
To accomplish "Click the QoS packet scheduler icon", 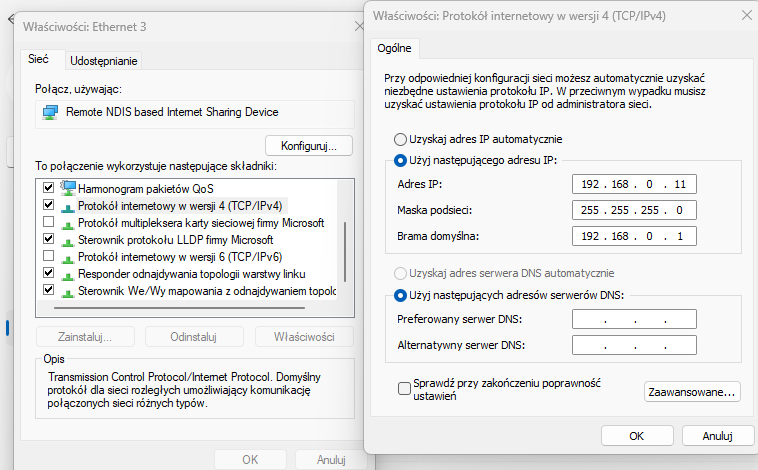I will (x=68, y=188).
